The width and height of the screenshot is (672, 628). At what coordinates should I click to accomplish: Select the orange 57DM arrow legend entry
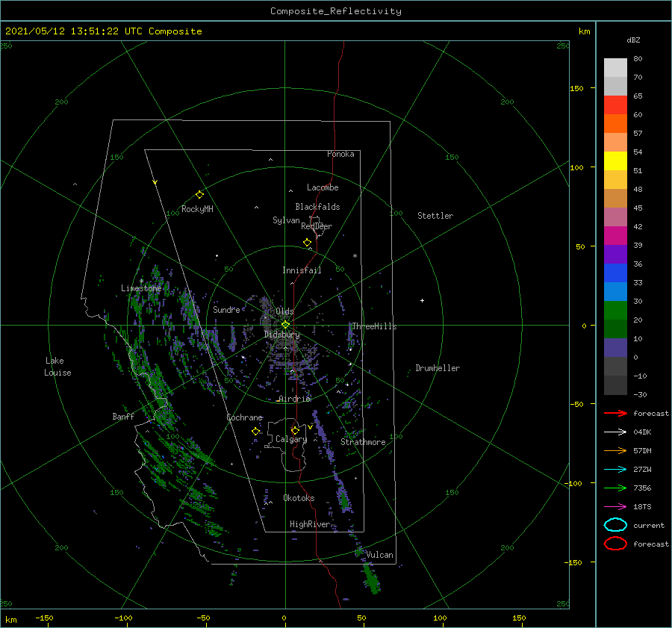point(615,450)
